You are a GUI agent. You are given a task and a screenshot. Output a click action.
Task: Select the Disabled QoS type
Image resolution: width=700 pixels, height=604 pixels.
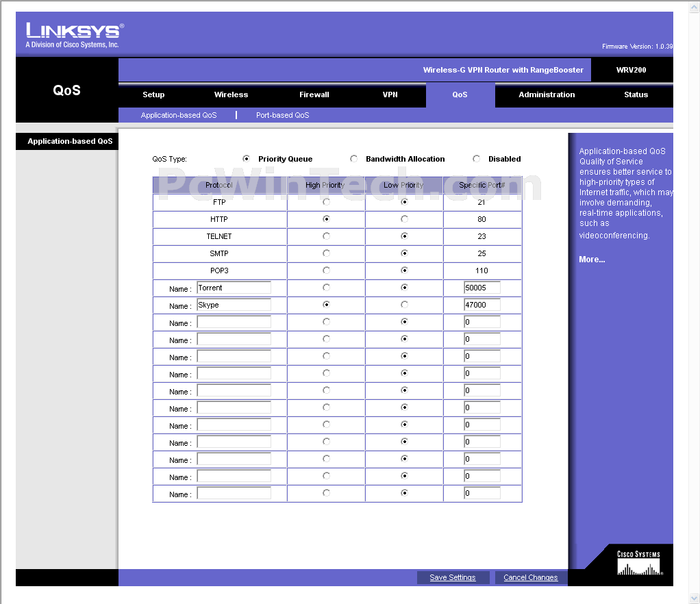476,158
